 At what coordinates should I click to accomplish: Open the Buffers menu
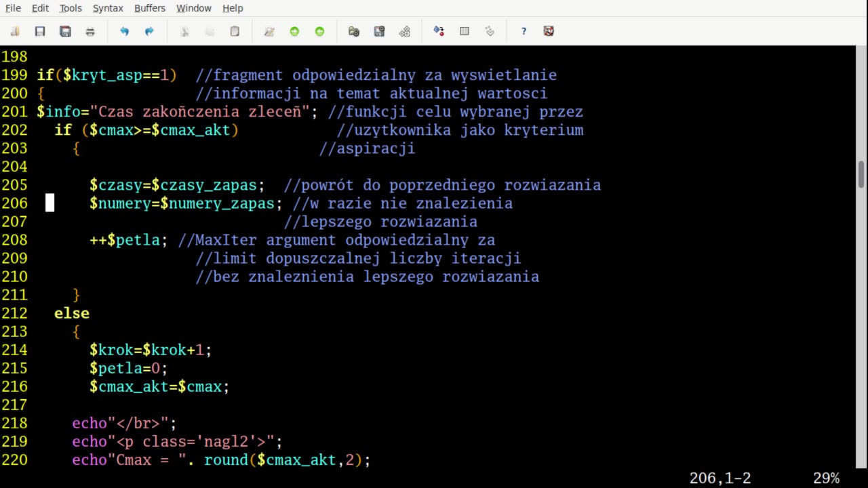click(150, 8)
